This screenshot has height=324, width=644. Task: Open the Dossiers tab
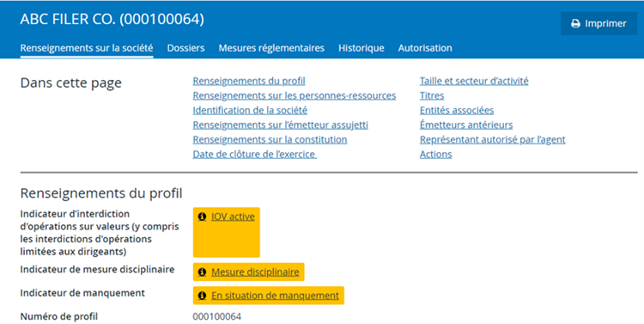pyautogui.click(x=185, y=48)
